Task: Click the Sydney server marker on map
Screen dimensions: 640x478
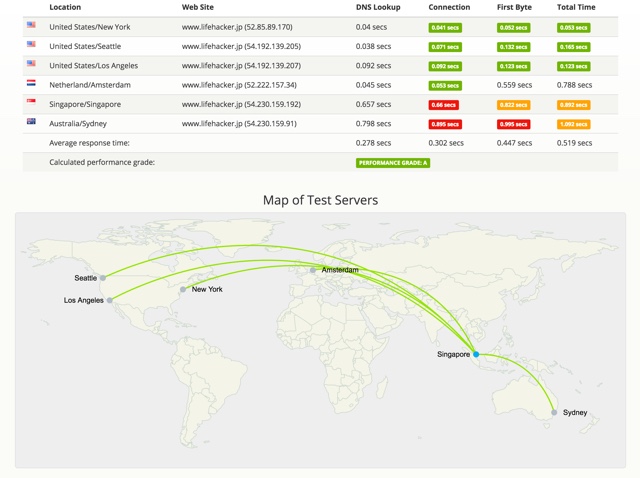Action: tap(554, 412)
